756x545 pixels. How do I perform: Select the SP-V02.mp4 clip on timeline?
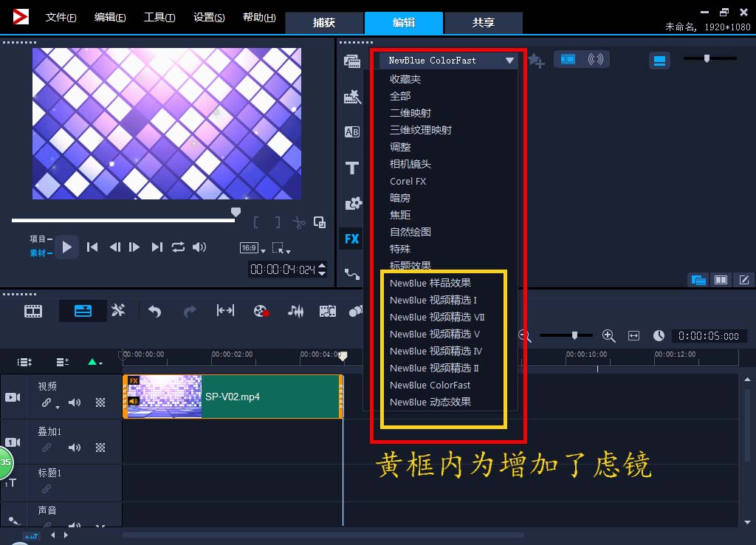[x=233, y=397]
